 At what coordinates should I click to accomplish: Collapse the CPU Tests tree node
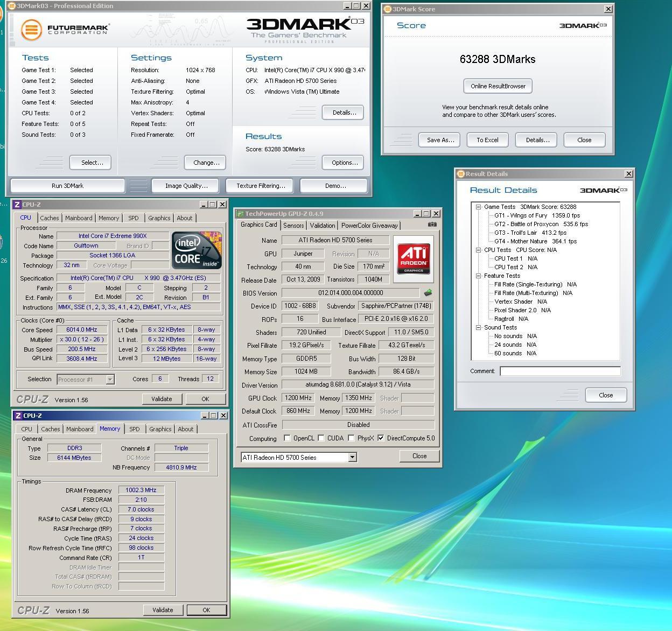coord(478,250)
